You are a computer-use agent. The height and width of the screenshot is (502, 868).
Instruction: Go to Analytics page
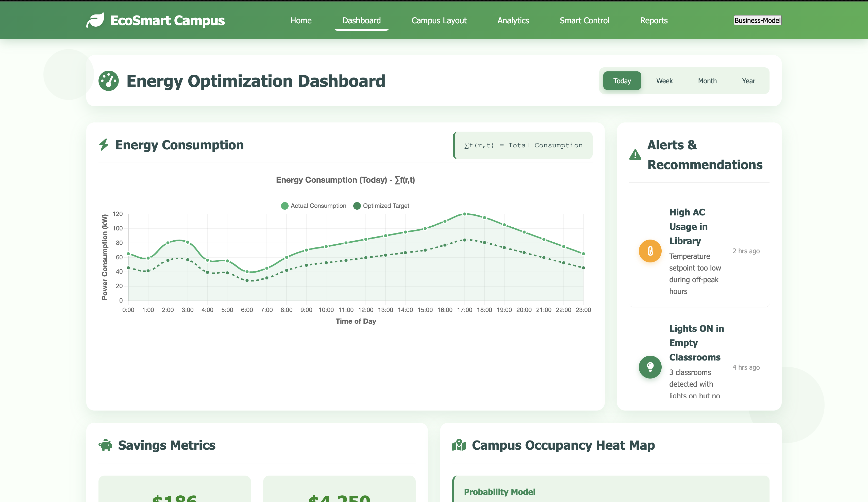513,20
